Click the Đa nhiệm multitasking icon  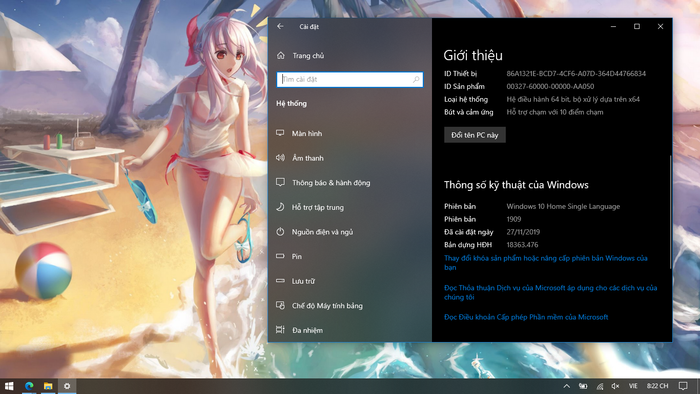click(280, 330)
